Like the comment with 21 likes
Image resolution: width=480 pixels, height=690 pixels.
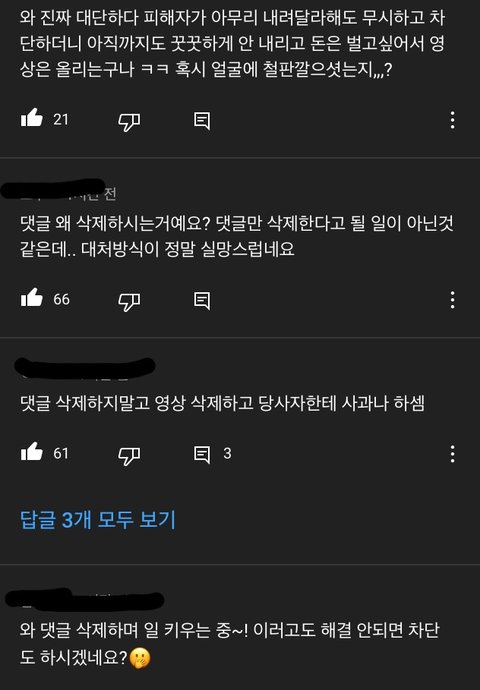click(x=32, y=118)
